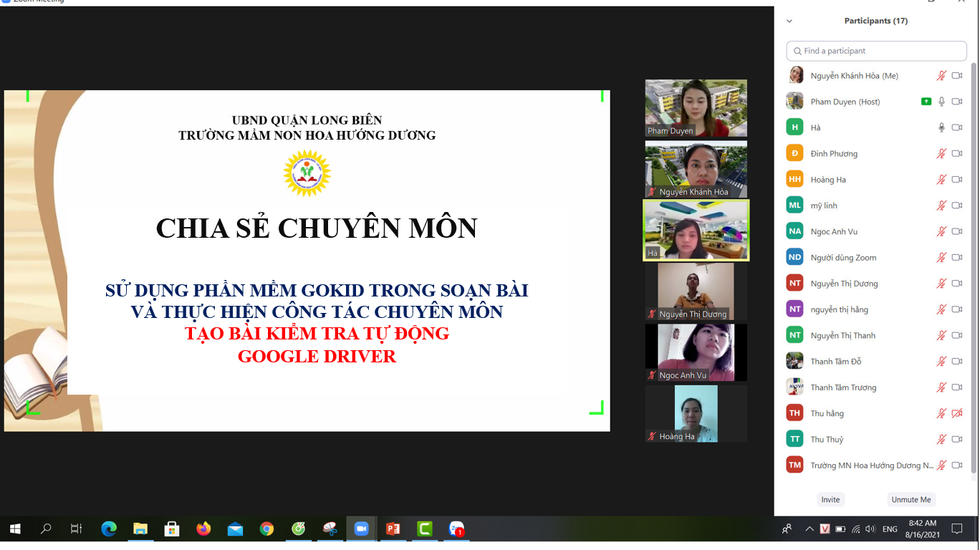The image size is (980, 550).
Task: Click the Zoom icon in the taskbar
Action: pos(361,529)
